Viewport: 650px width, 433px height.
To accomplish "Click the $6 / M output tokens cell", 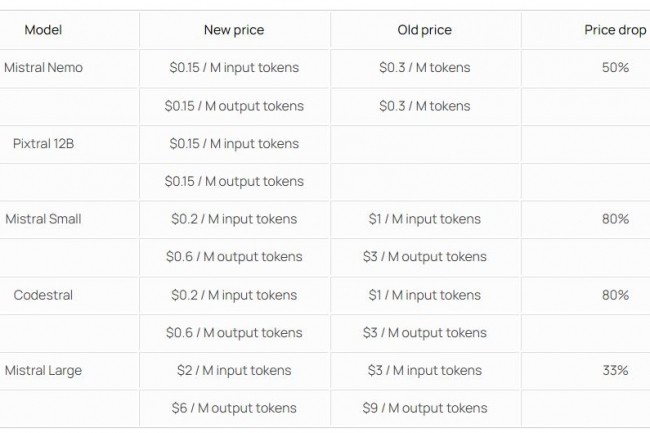I will coord(234,408).
